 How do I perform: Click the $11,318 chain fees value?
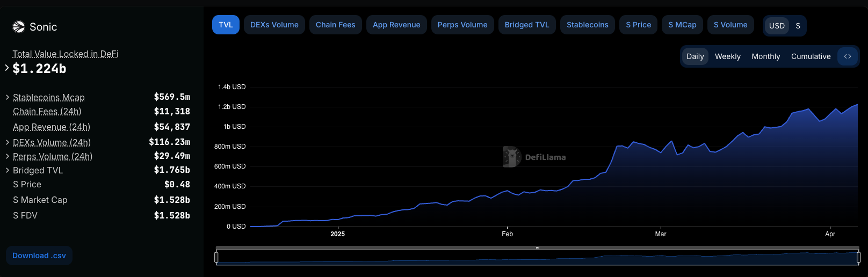click(x=172, y=111)
